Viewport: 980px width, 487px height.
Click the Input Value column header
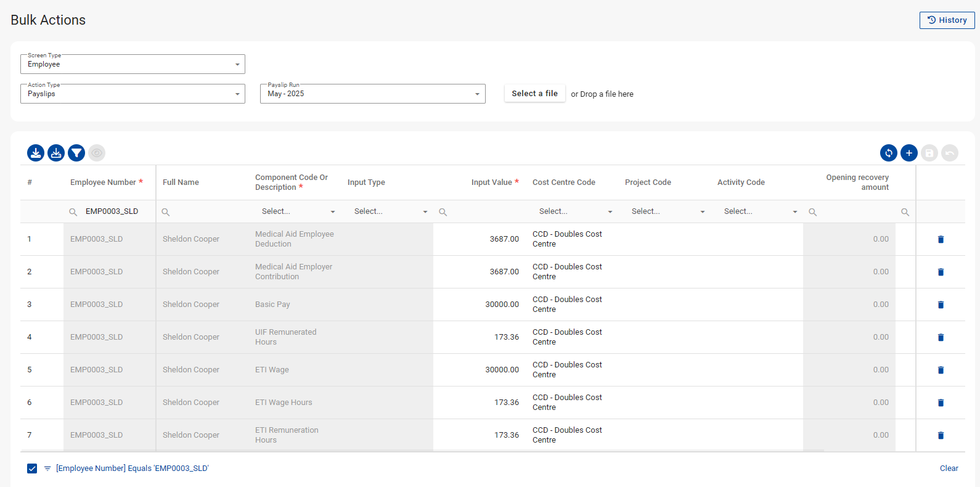491,182
